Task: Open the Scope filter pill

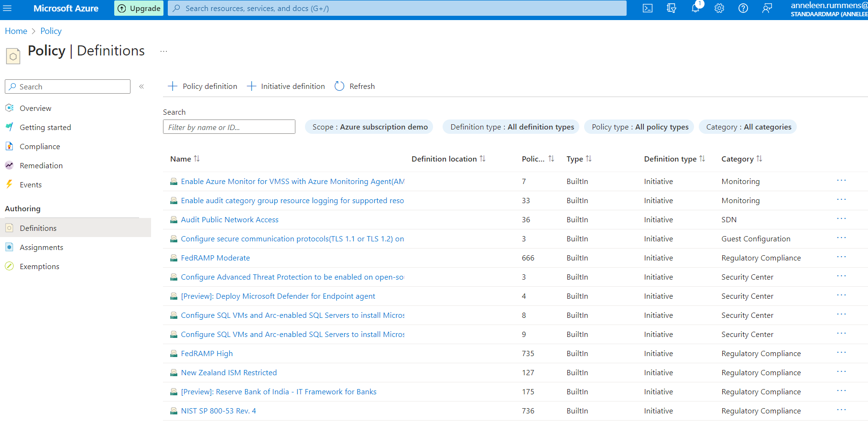Action: tap(369, 127)
